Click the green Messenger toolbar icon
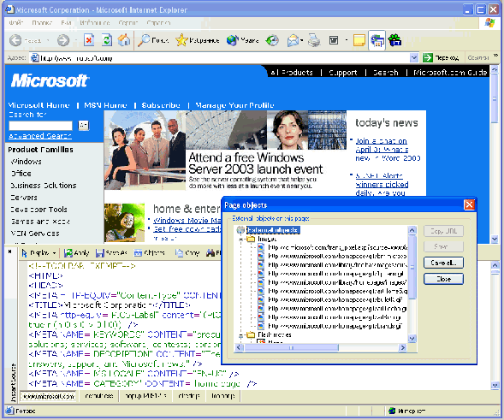This screenshot has width=504, height=420. click(394, 40)
